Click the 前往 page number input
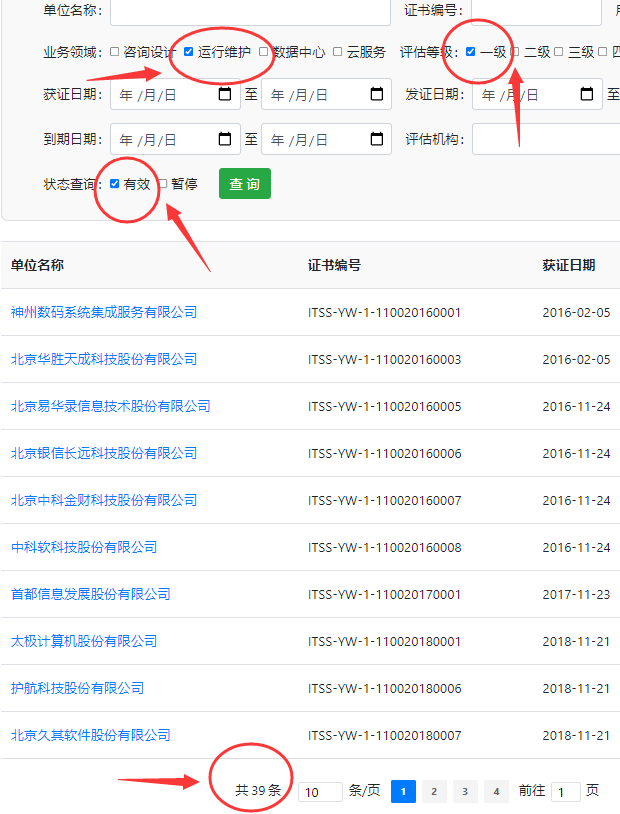Screen dimensions: 620x814 [565, 792]
